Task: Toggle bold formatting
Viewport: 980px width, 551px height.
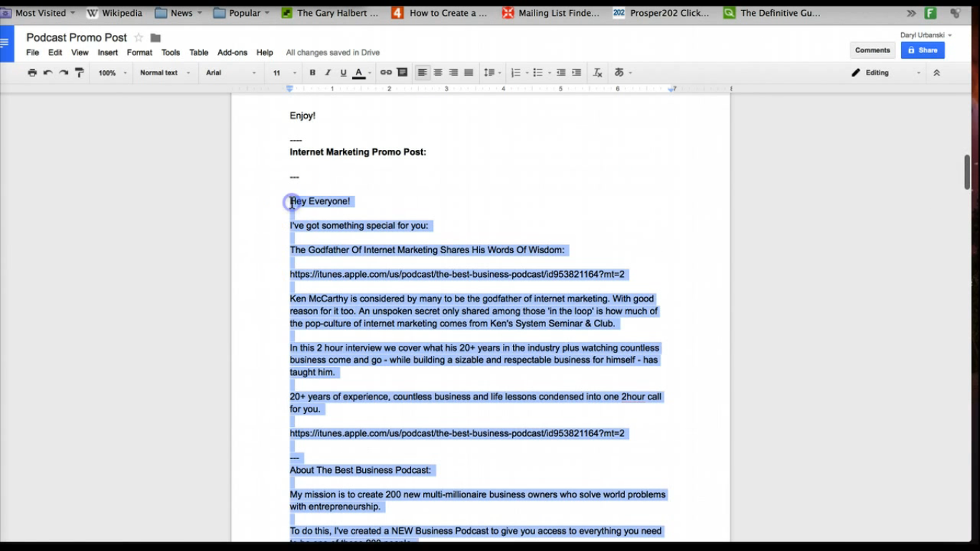Action: click(x=312, y=72)
